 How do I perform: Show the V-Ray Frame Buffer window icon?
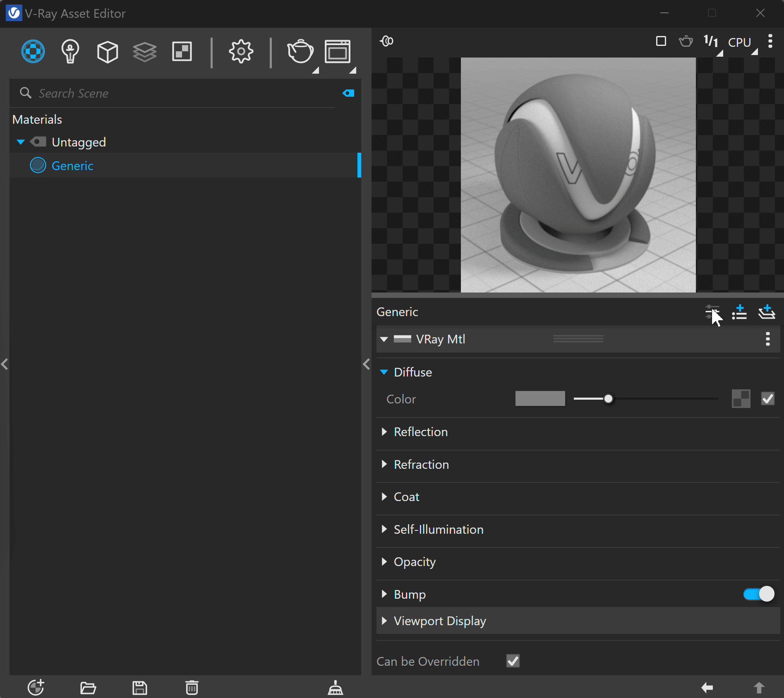[x=338, y=52]
